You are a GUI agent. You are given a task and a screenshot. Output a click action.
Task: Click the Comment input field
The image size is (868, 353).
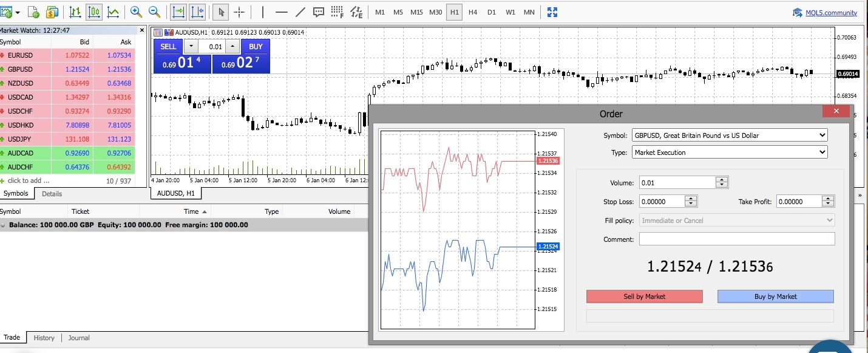(736, 239)
